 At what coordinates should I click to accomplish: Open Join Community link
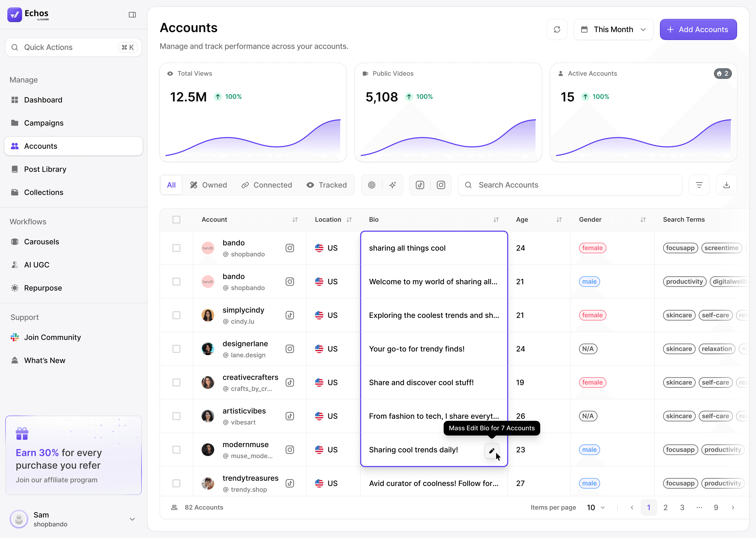click(73, 337)
